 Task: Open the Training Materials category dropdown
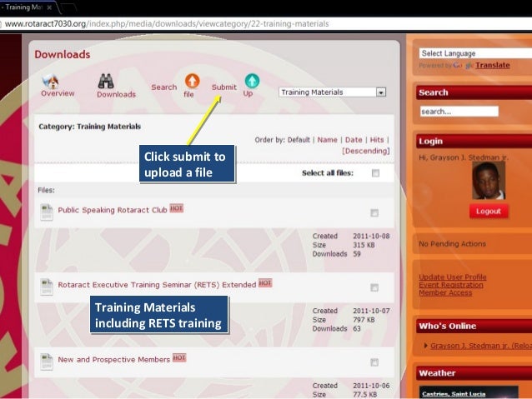click(332, 92)
